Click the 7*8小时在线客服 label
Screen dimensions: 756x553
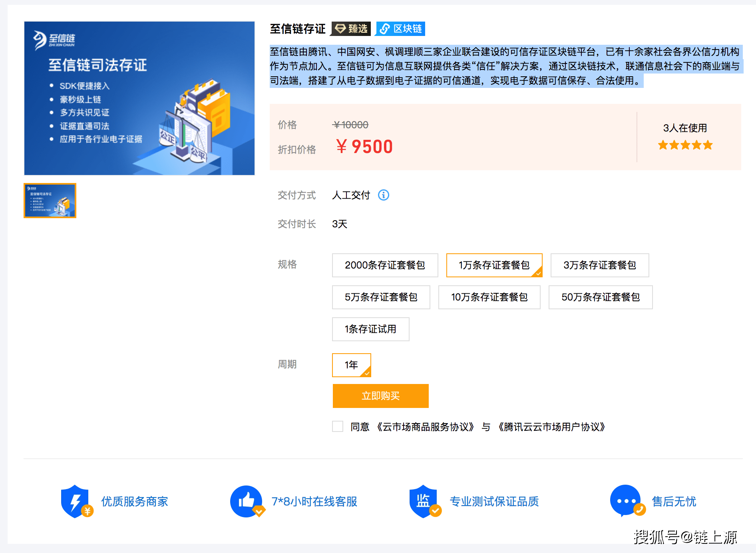point(314,501)
